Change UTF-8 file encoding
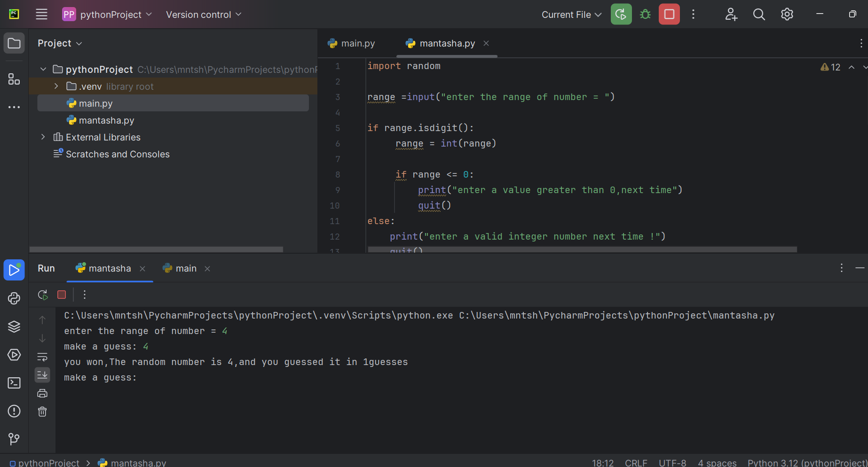The width and height of the screenshot is (868, 467). [x=672, y=463]
